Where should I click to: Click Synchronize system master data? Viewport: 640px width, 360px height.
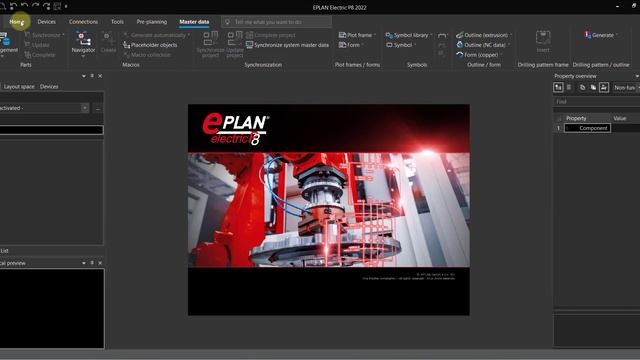[287, 45]
